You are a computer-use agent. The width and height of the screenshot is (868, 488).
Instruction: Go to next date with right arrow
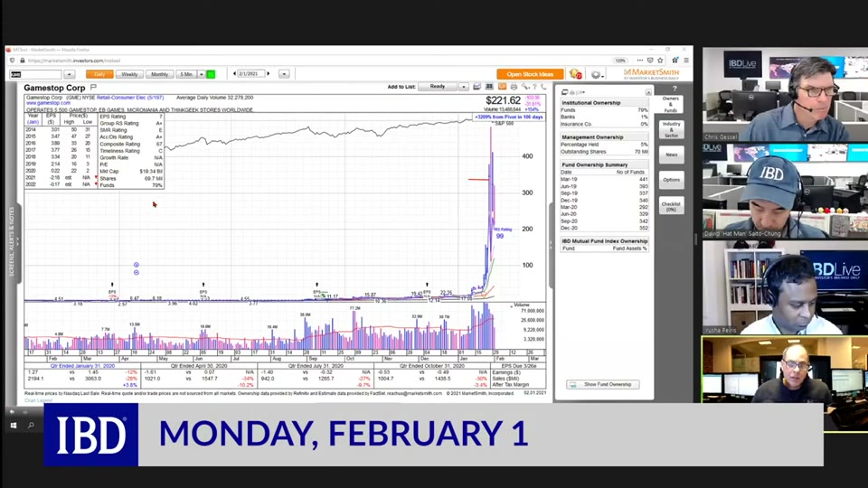[x=269, y=73]
